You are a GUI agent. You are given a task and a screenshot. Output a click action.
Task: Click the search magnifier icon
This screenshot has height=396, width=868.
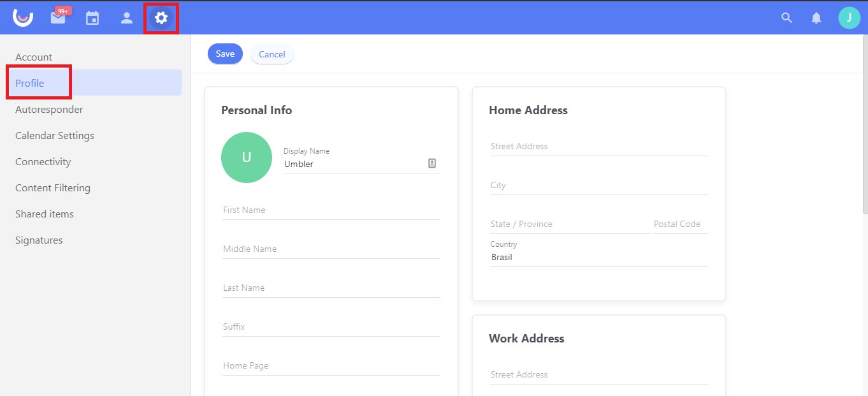pyautogui.click(x=787, y=18)
